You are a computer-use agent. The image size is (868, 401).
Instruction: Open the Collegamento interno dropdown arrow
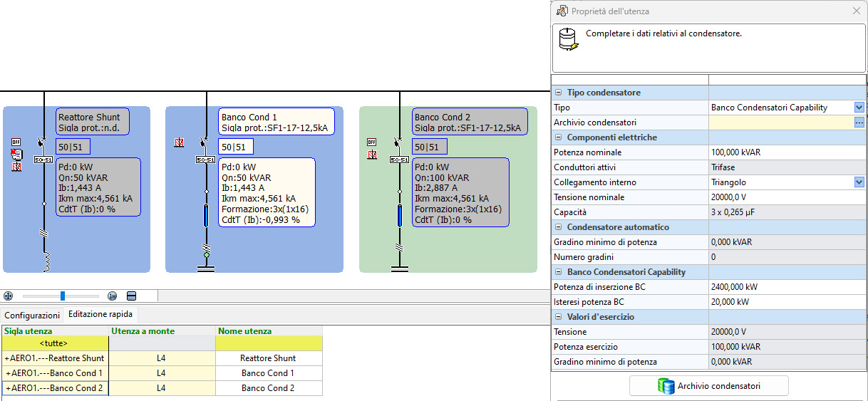859,182
